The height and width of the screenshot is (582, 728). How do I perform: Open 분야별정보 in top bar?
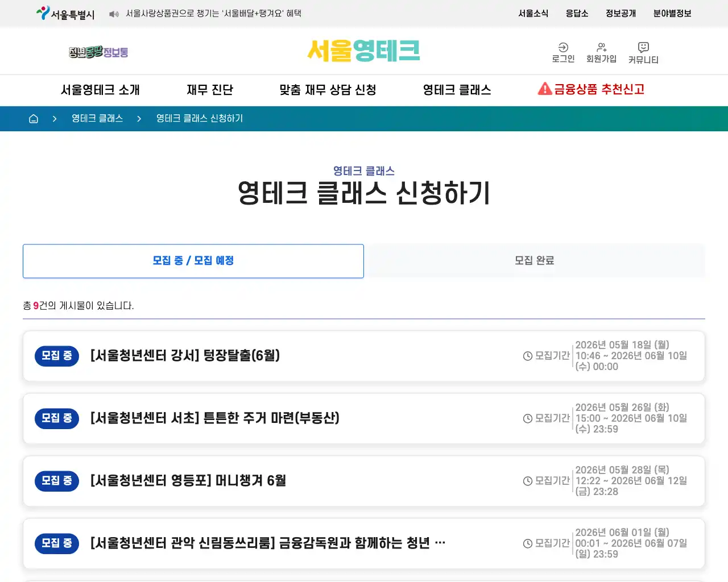click(x=672, y=13)
